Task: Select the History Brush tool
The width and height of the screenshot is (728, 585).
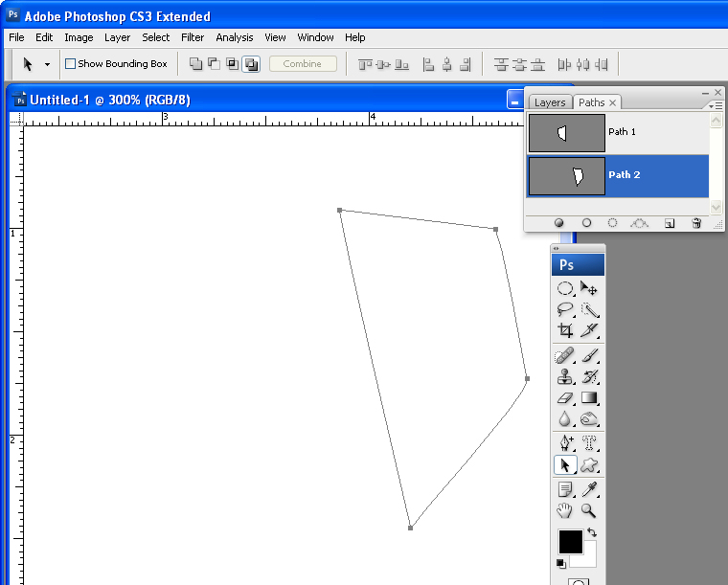Action: (589, 376)
